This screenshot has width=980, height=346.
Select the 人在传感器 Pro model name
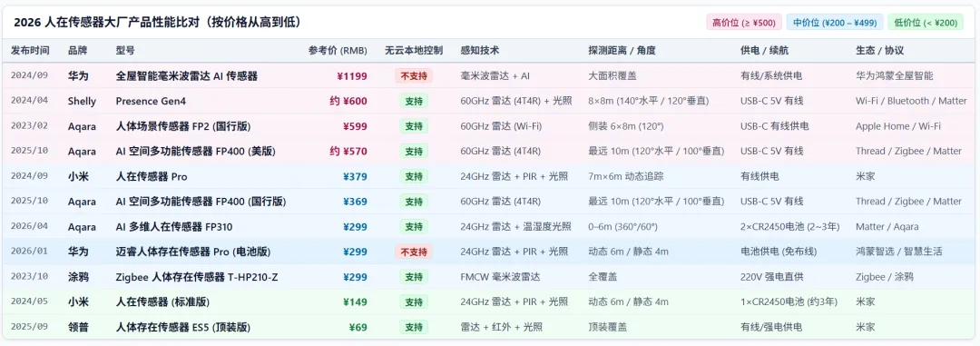(152, 176)
